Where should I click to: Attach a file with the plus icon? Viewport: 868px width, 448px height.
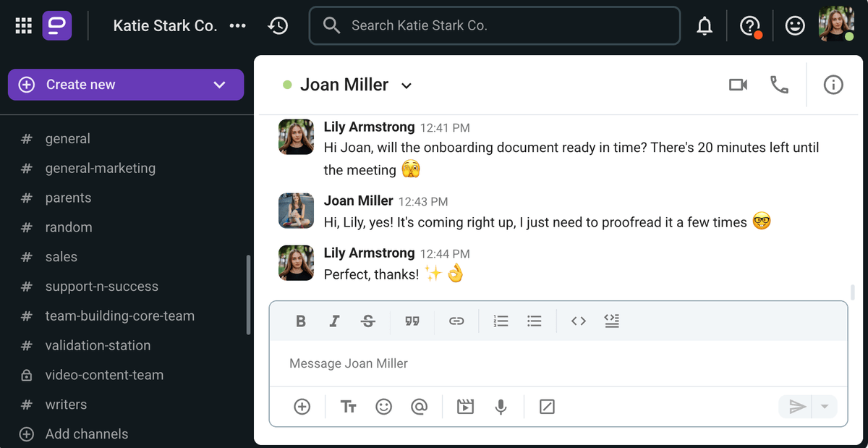click(x=302, y=407)
